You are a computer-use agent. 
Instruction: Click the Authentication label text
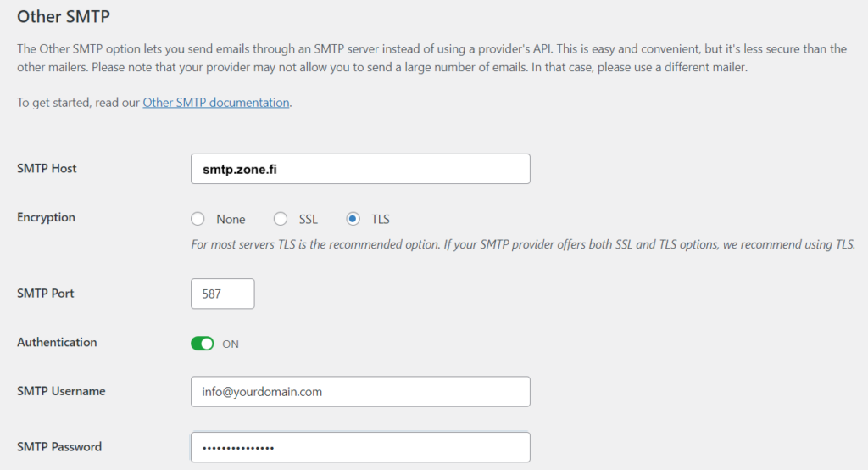57,343
